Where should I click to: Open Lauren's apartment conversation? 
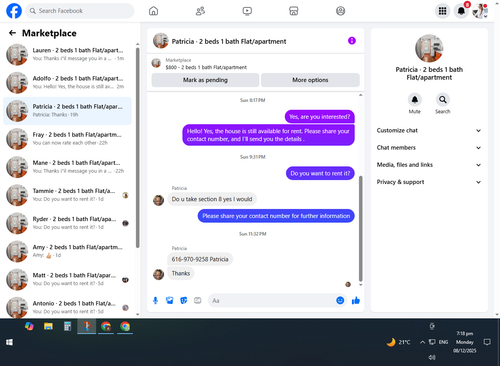click(67, 54)
